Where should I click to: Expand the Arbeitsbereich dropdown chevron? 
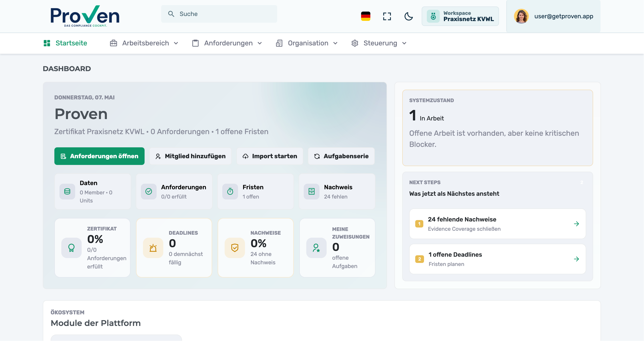[x=176, y=43]
